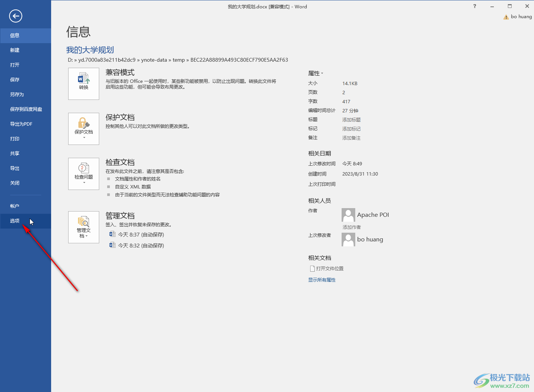The image size is (534, 392).
Task: Click Show All Properties (显示所有属性) link
Action: pos(322,280)
